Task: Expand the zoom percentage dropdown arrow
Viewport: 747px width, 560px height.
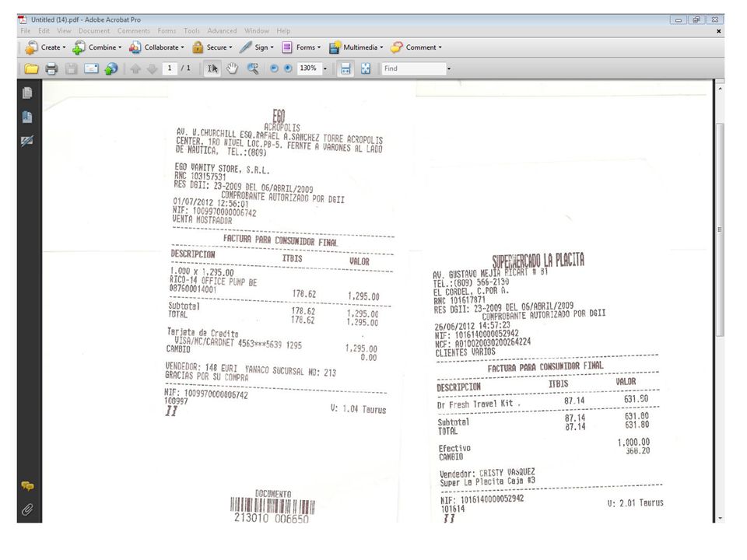Action: [325, 68]
